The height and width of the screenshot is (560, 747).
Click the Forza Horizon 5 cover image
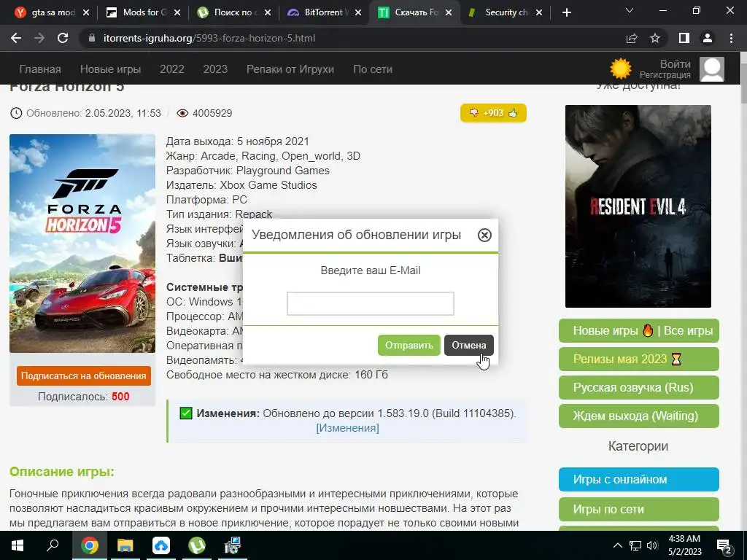coord(82,244)
